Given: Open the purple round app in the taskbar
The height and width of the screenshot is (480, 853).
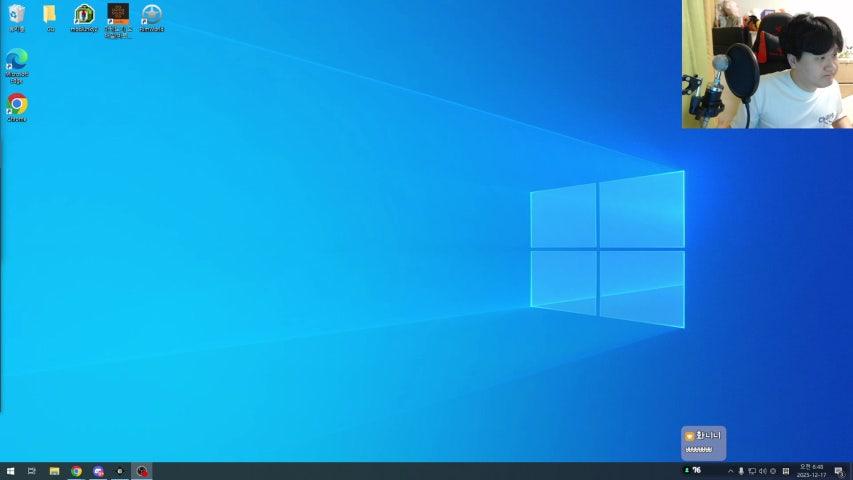Looking at the screenshot, I should (x=98, y=471).
